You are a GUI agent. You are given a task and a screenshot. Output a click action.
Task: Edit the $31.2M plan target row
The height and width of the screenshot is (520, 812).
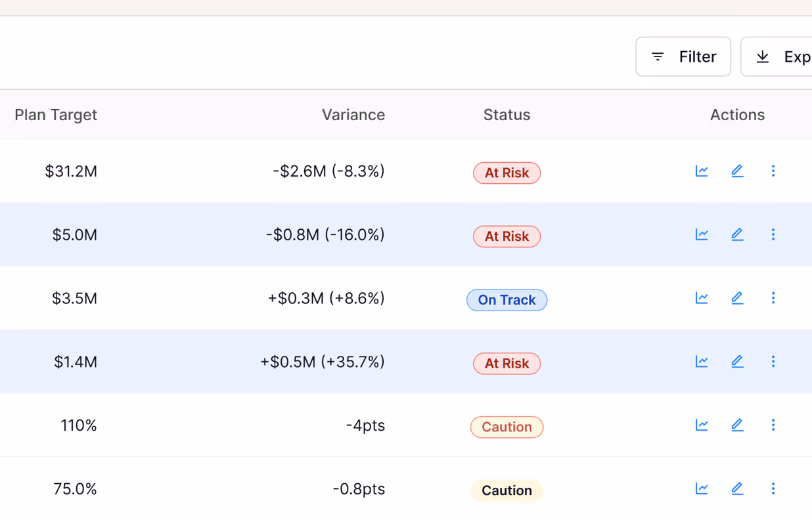point(737,171)
